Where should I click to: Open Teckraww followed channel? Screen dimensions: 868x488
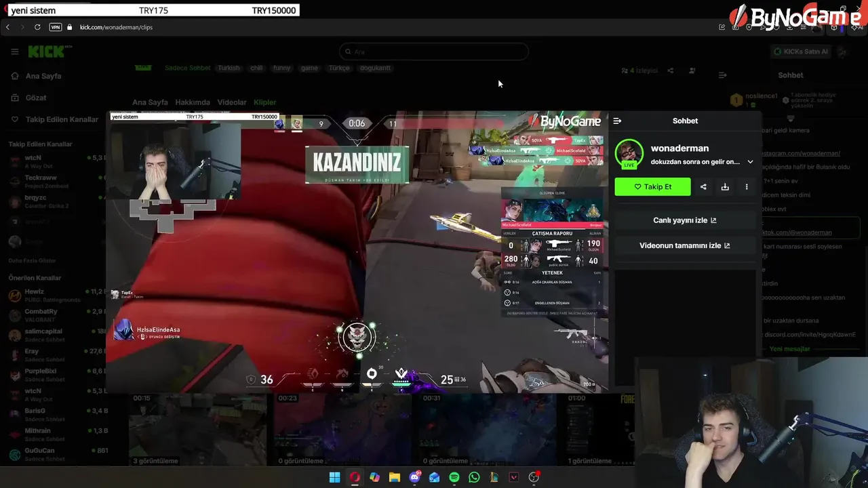coord(58,181)
